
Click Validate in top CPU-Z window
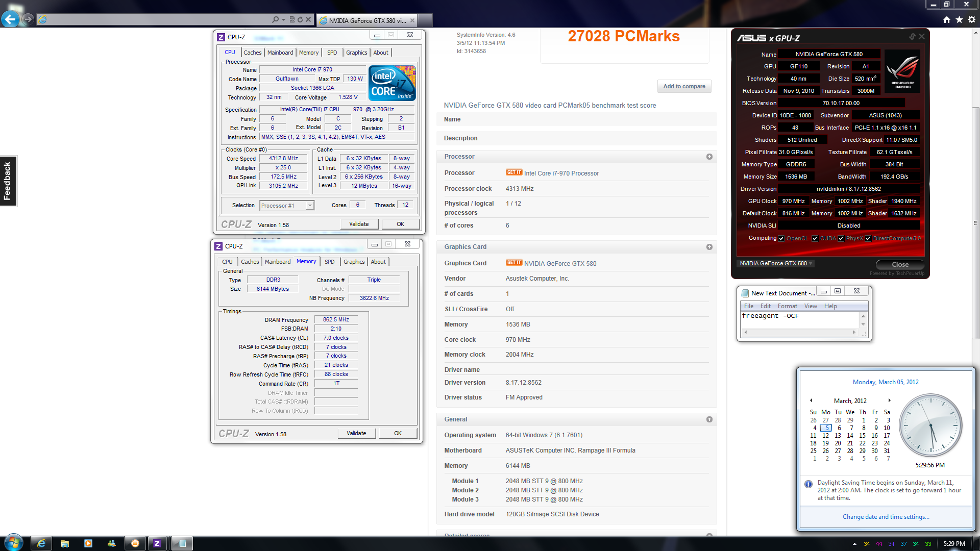click(x=359, y=224)
